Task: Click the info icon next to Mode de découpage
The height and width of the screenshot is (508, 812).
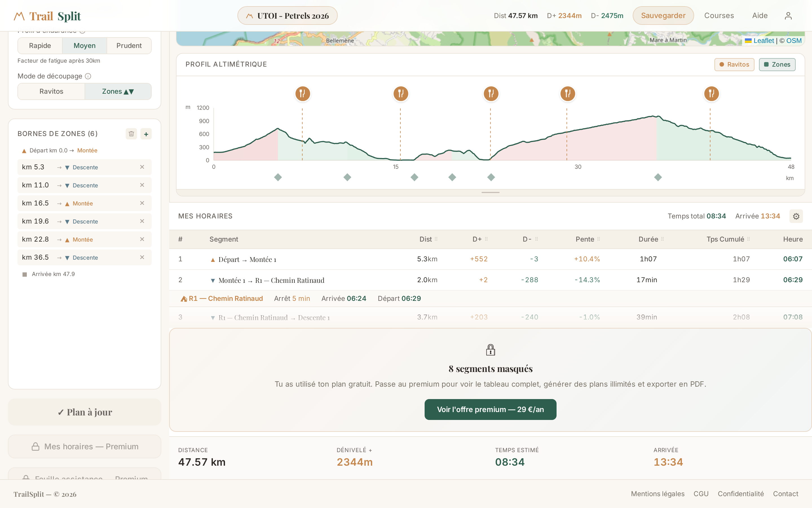Action: point(88,76)
